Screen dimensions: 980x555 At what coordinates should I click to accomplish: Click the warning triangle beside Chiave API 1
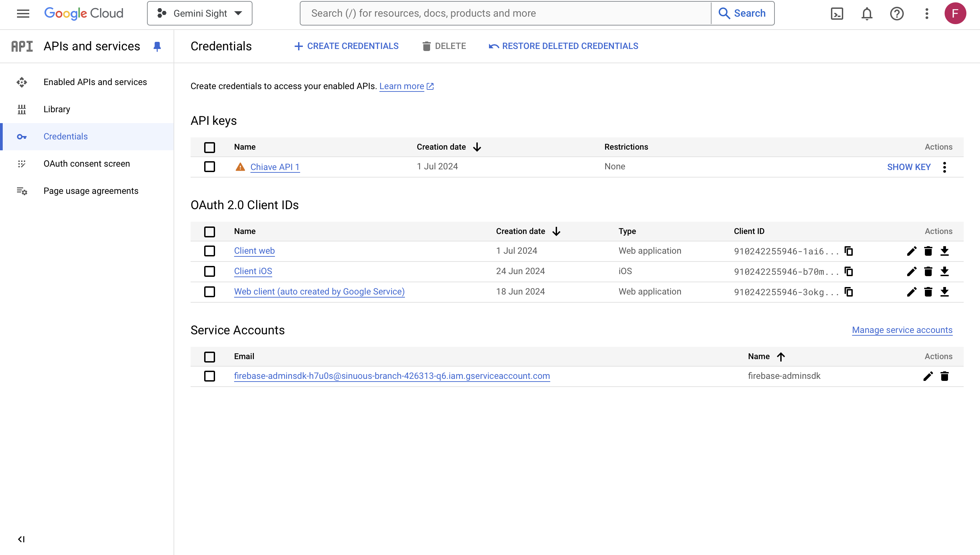point(240,167)
